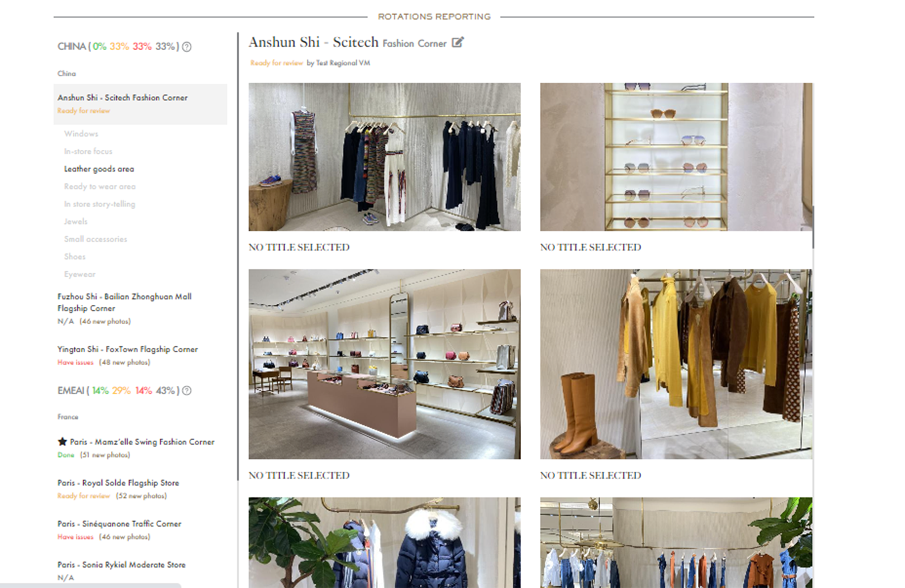
Task: Open the edit icon beside Fashion Corner title
Action: coord(458,43)
